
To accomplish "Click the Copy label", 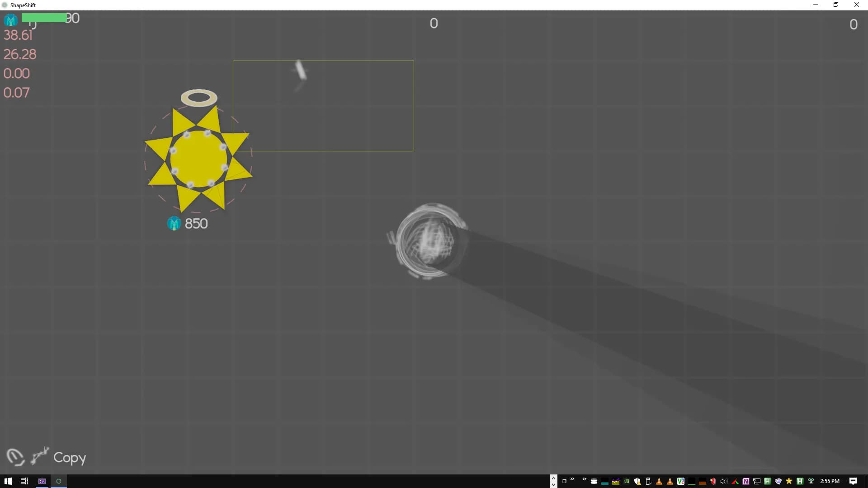I will tap(70, 458).
